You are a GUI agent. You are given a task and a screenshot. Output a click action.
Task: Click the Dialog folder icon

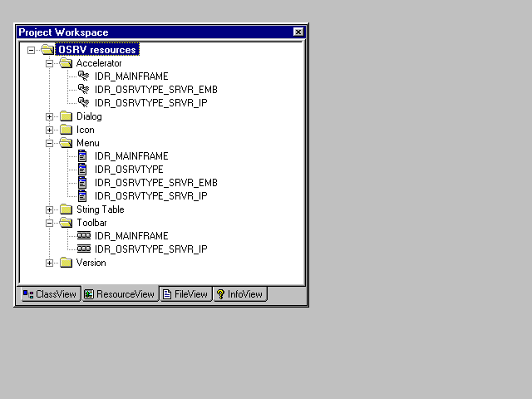(66, 116)
